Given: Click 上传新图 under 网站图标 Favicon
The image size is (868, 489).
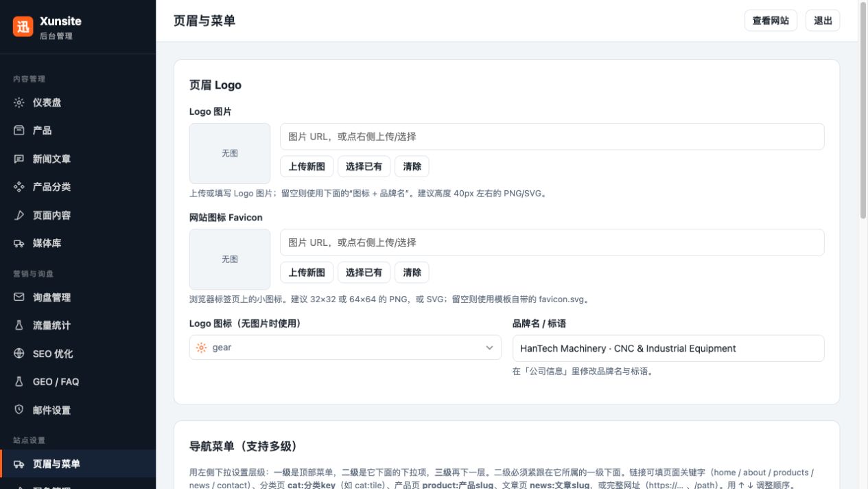Looking at the screenshot, I should point(307,272).
